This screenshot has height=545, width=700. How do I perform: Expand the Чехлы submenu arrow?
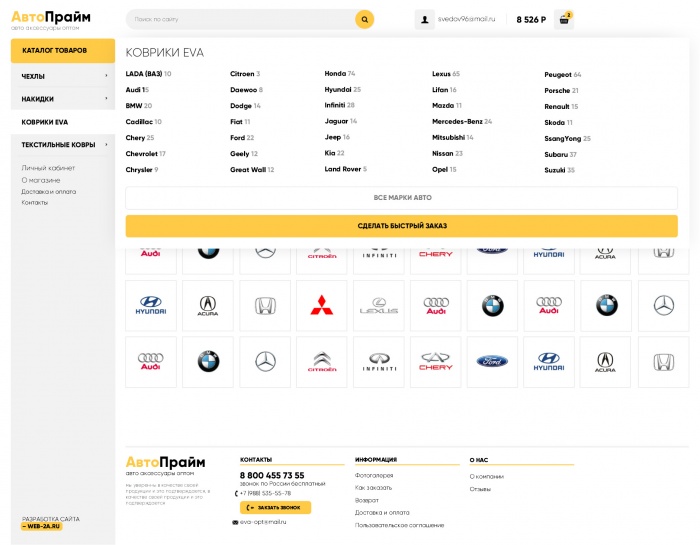(x=106, y=76)
